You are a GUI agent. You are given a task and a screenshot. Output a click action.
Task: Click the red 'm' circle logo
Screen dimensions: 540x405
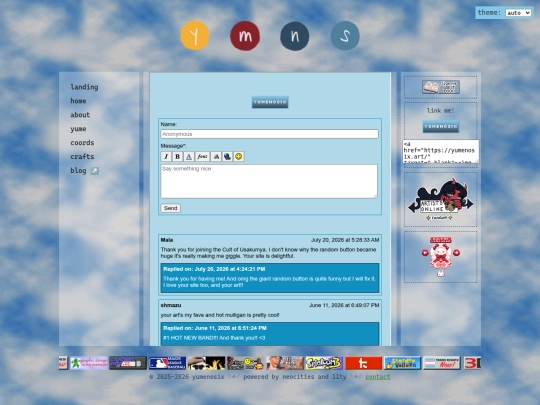click(x=245, y=36)
